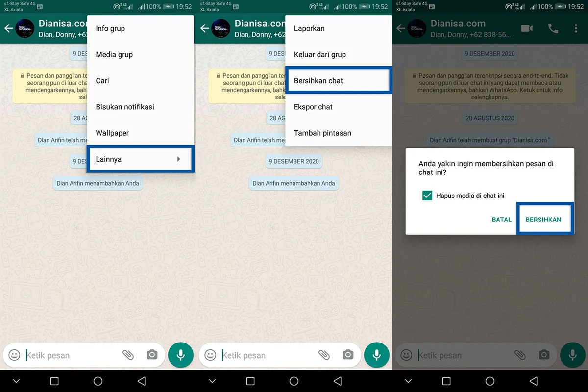Tap the green microphone to record voice
Viewport: 588px width, 392px height.
[x=181, y=355]
